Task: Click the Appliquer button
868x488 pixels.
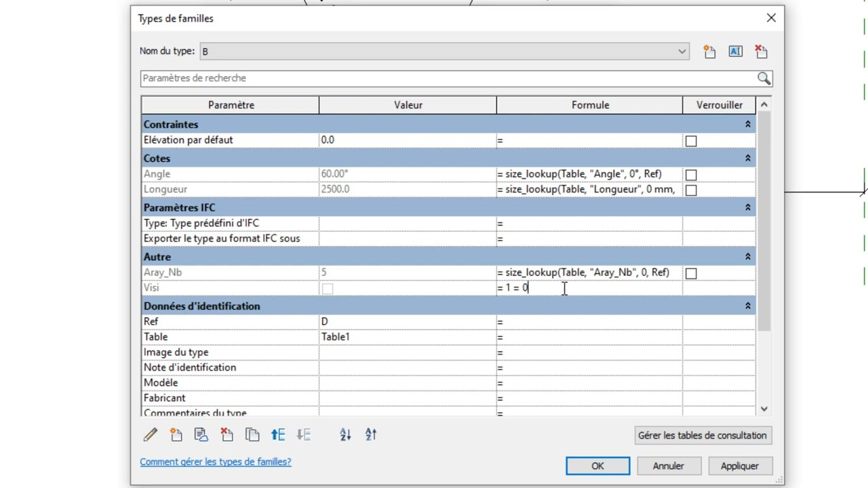Action: point(739,466)
